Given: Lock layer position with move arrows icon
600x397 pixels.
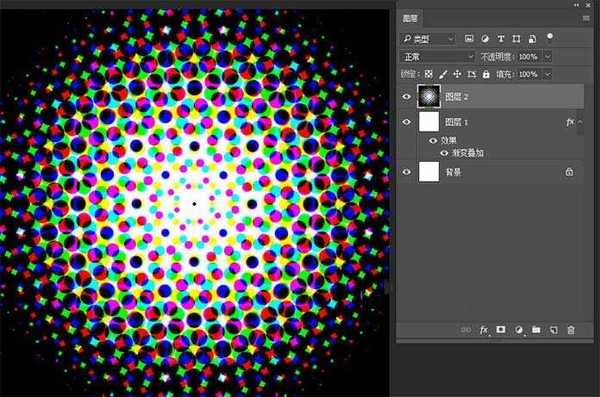Looking at the screenshot, I should click(457, 74).
